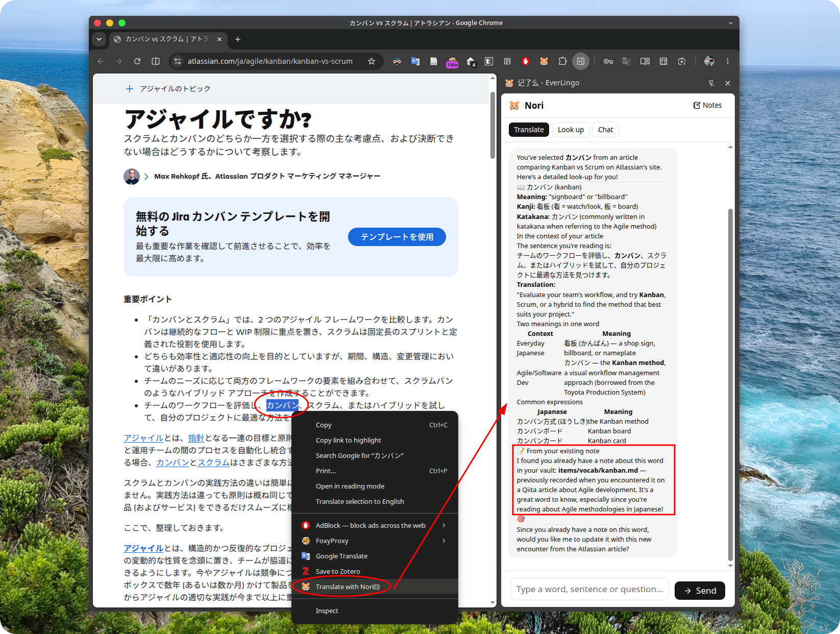Follow the スクラム hyperlink
The width and height of the screenshot is (840, 634).
tap(213, 462)
